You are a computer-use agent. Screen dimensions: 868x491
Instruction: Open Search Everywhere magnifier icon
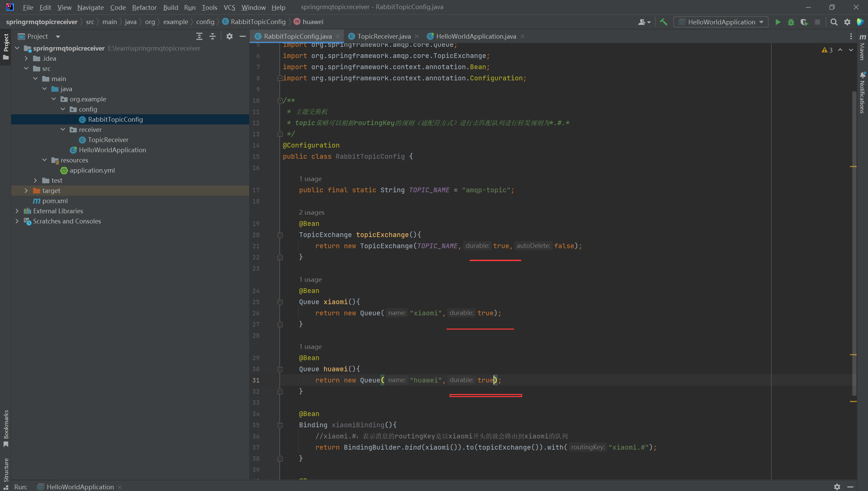click(x=834, y=22)
